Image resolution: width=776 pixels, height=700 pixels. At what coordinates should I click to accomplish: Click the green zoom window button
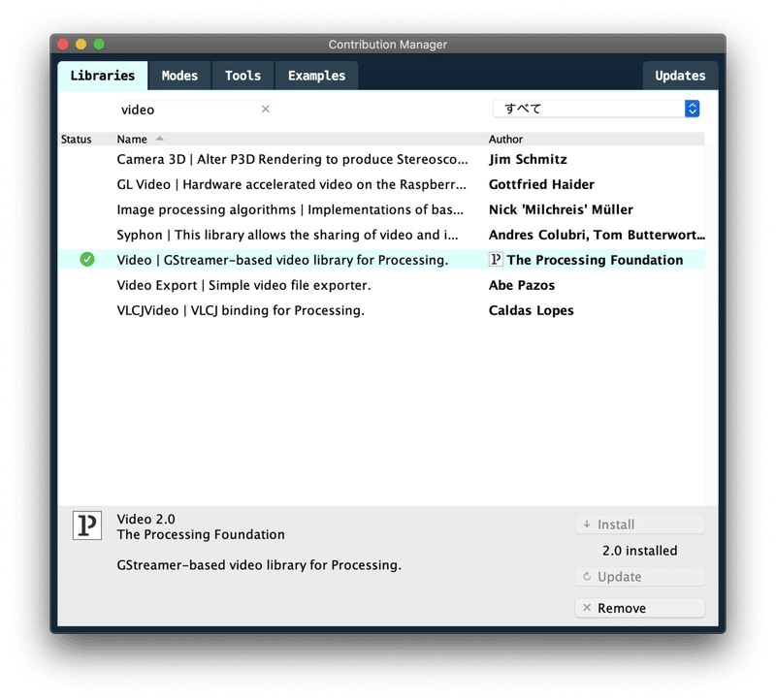99,45
